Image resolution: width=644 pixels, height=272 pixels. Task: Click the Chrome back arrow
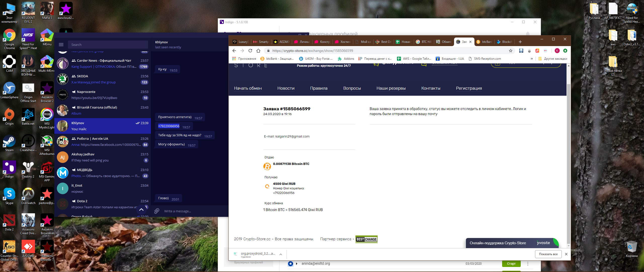[x=234, y=51]
